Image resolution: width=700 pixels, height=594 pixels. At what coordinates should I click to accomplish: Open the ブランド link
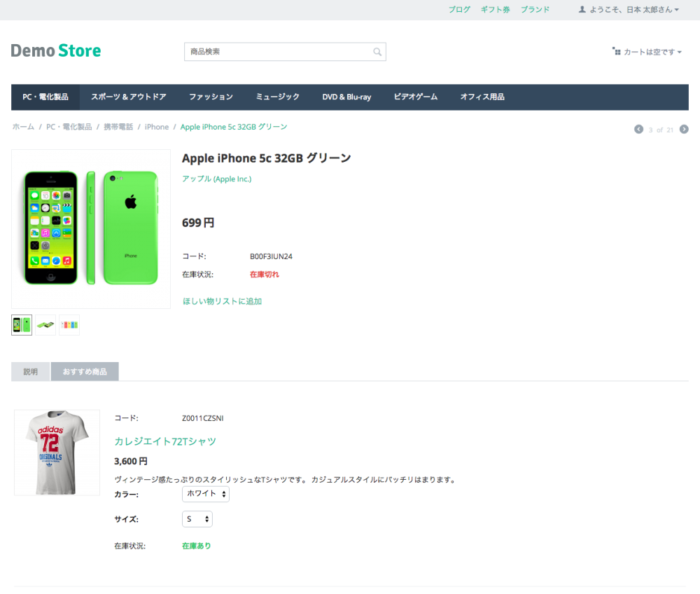535,9
